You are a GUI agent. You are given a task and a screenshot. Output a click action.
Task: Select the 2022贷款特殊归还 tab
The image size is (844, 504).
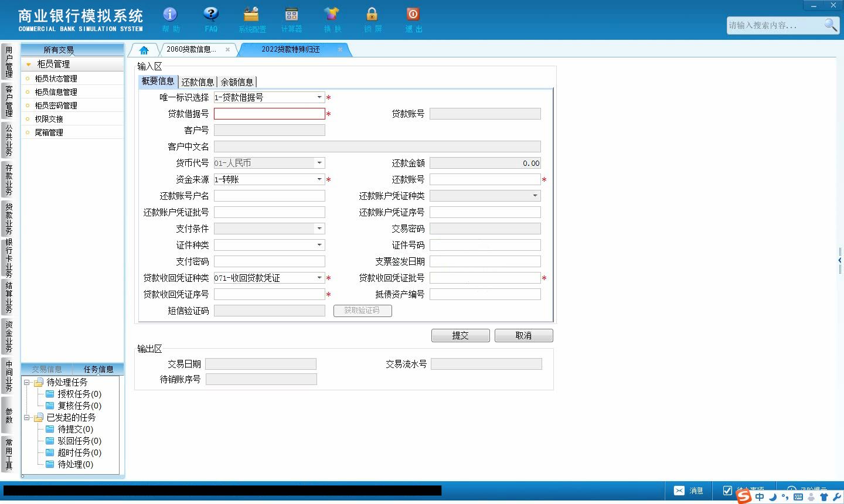pos(291,50)
